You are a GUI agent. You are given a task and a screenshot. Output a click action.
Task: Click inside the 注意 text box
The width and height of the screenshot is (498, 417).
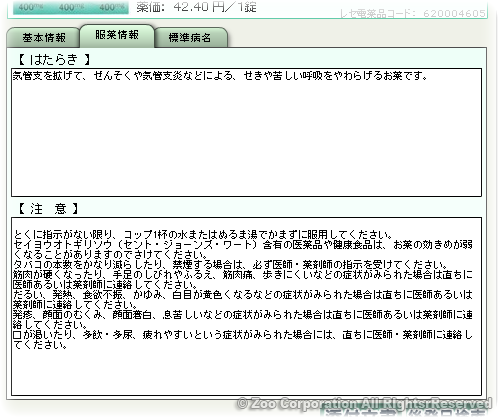pyautogui.click(x=246, y=307)
